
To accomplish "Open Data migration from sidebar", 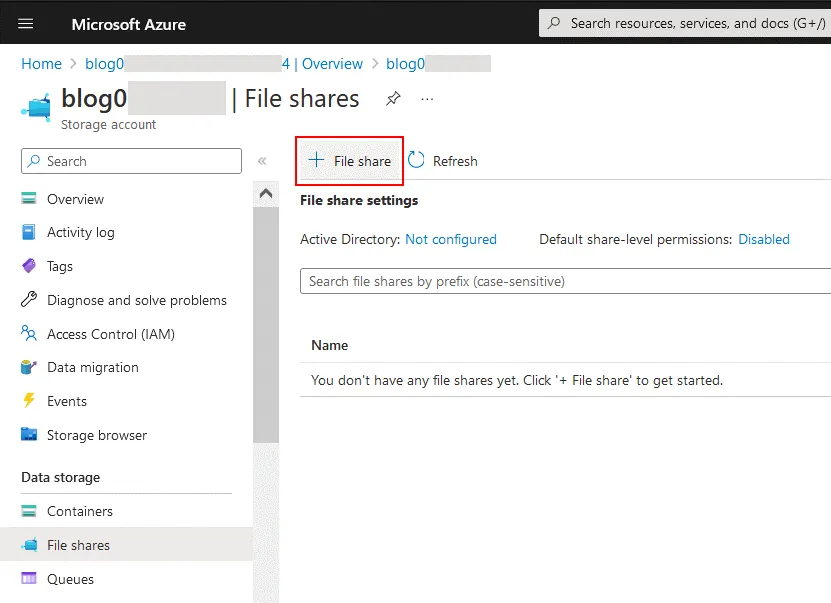I will [x=92, y=367].
